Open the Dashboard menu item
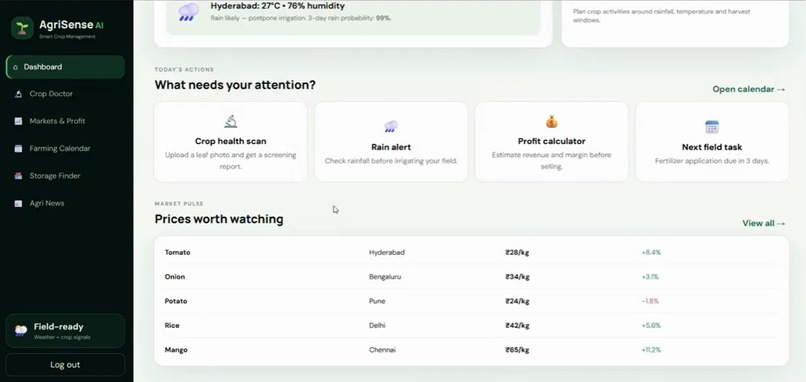 (65, 67)
